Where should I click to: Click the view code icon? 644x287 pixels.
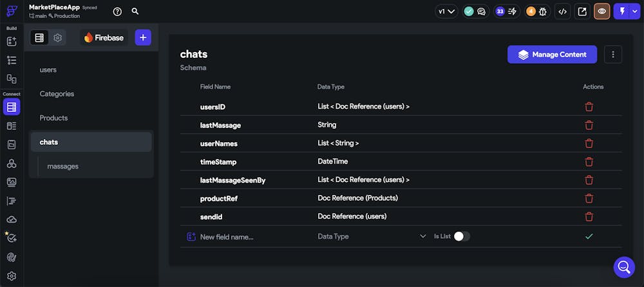click(x=562, y=12)
